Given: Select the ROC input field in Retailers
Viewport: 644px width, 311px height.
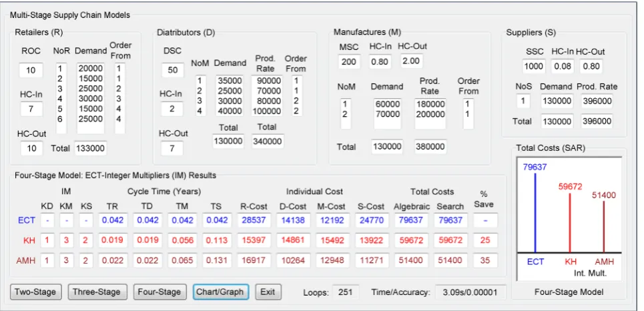Looking at the screenshot, I should (31, 70).
